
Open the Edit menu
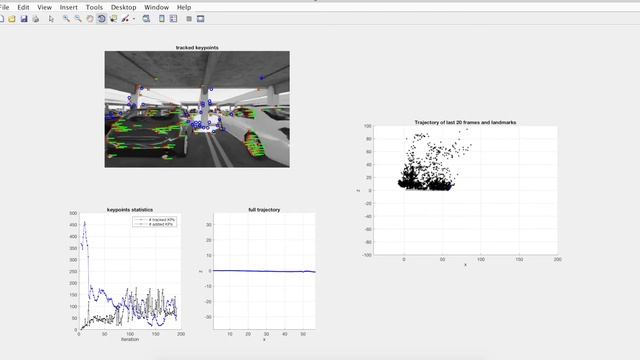click(x=23, y=7)
